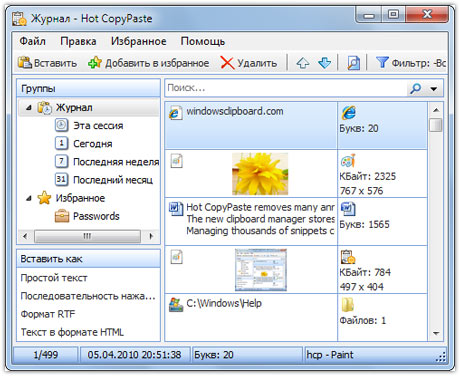Click the Сегодня calendar icon

(61, 143)
